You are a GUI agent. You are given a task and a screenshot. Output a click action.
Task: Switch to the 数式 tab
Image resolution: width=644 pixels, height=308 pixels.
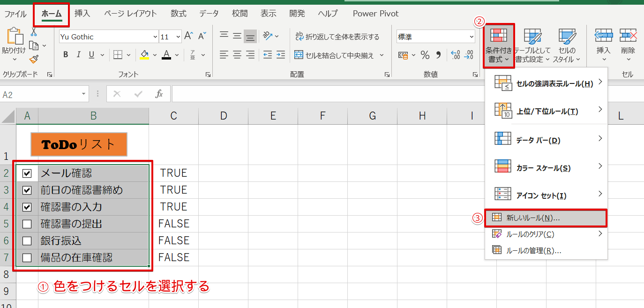(179, 14)
